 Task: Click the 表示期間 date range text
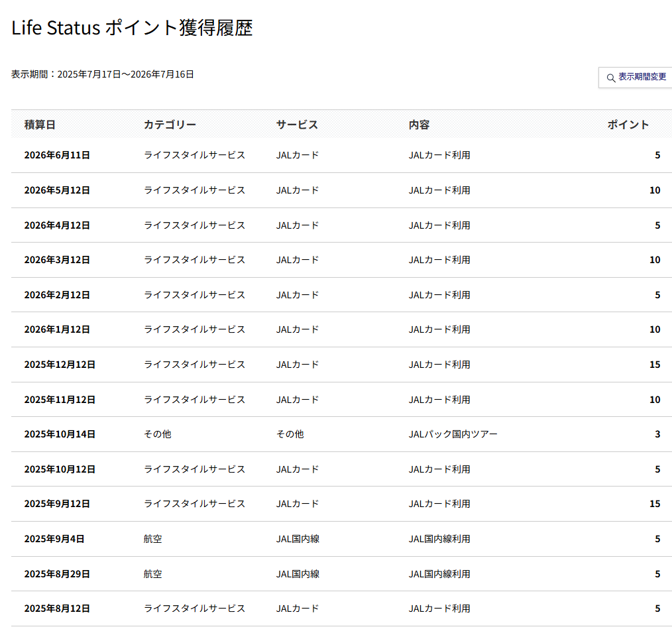[103, 74]
